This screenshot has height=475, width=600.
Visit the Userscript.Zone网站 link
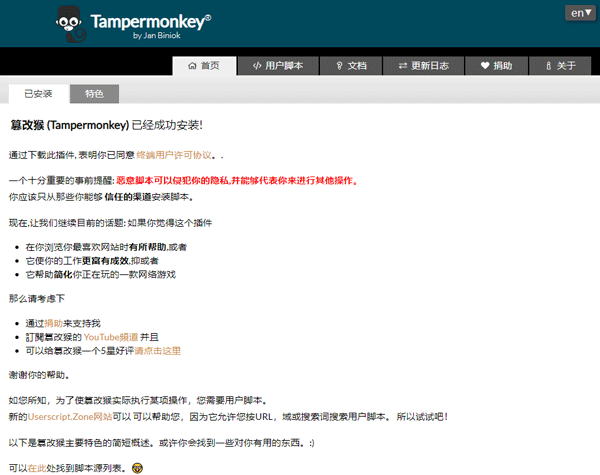tap(70, 416)
